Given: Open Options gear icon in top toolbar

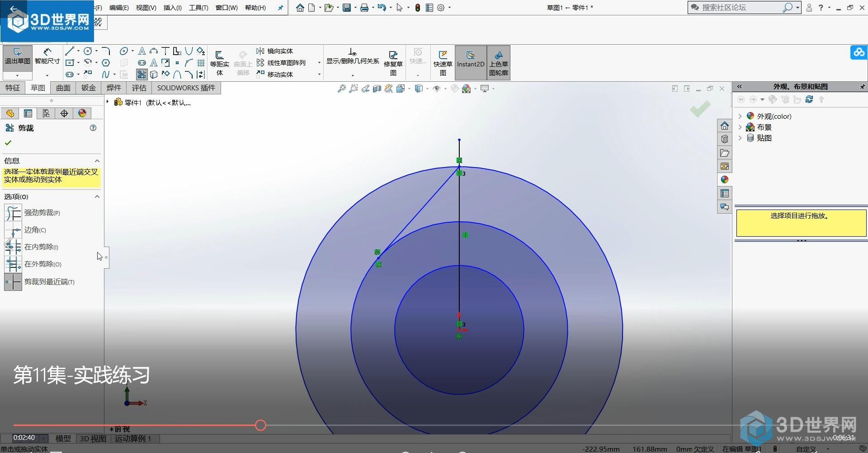Looking at the screenshot, I should (441, 8).
